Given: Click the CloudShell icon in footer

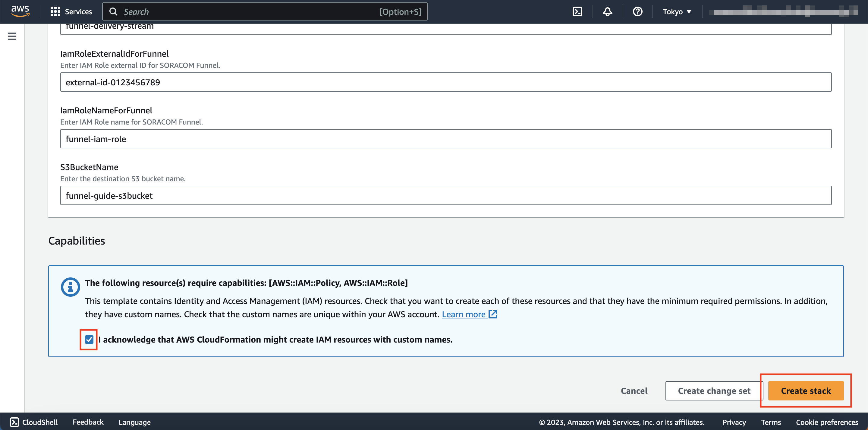Looking at the screenshot, I should [x=14, y=422].
